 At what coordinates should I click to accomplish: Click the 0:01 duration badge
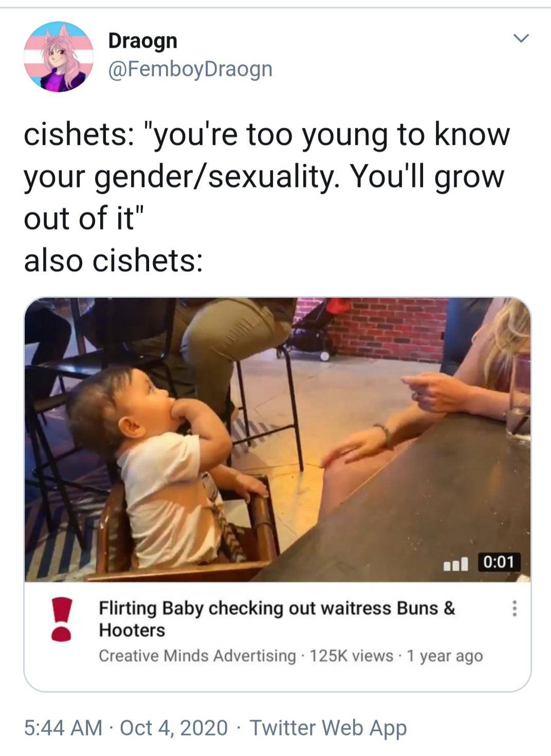(500, 562)
